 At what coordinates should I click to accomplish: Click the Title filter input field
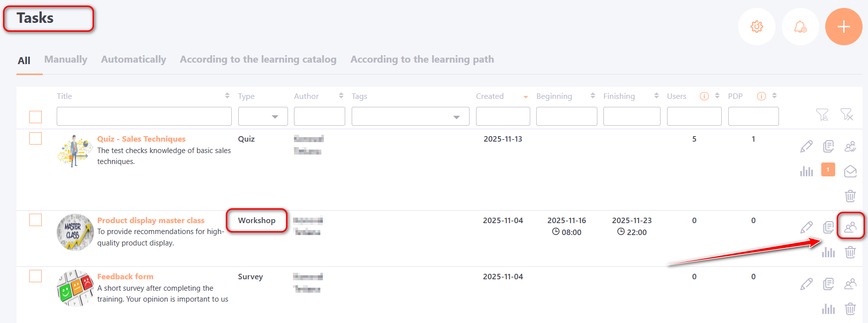coord(144,117)
